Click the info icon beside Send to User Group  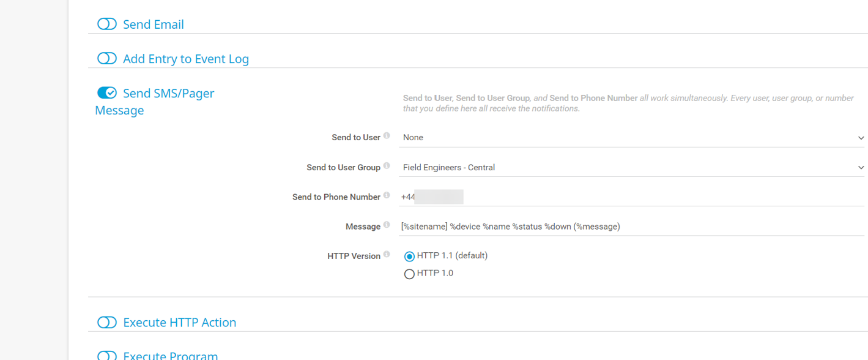[x=388, y=165]
